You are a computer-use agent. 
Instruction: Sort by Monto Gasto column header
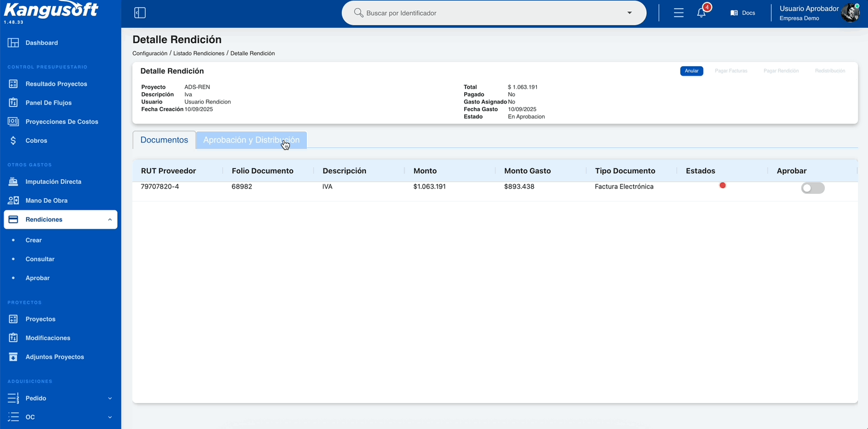527,171
